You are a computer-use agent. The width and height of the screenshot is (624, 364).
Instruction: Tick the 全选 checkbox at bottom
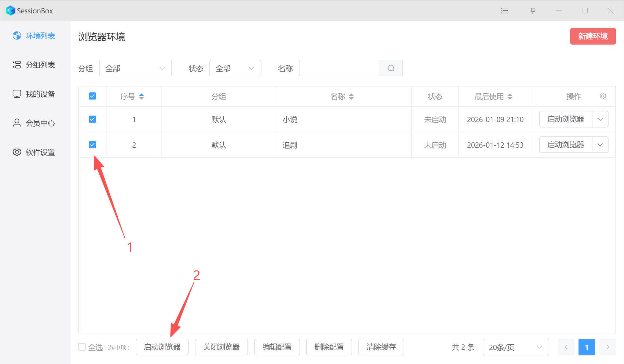(82, 347)
